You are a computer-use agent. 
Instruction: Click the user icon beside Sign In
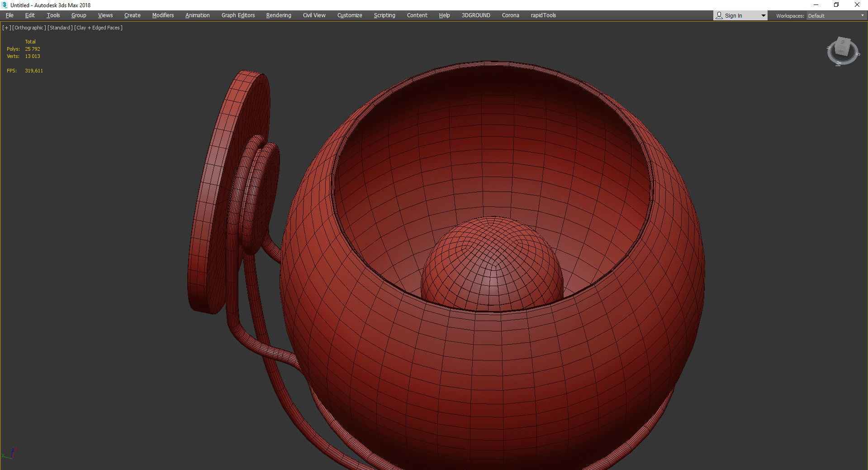click(719, 16)
